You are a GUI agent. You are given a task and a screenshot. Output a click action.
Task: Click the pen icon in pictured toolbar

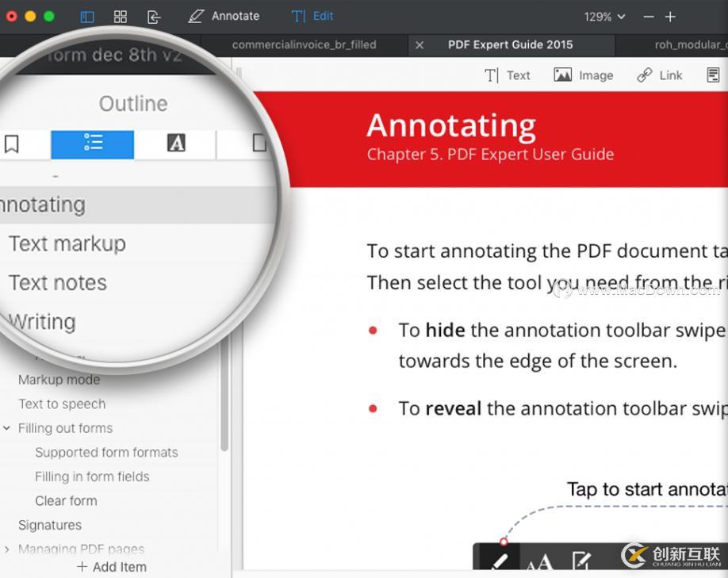499,559
